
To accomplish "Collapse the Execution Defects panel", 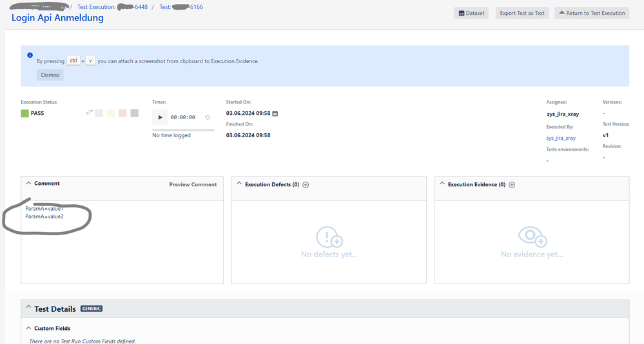I will 239,184.
